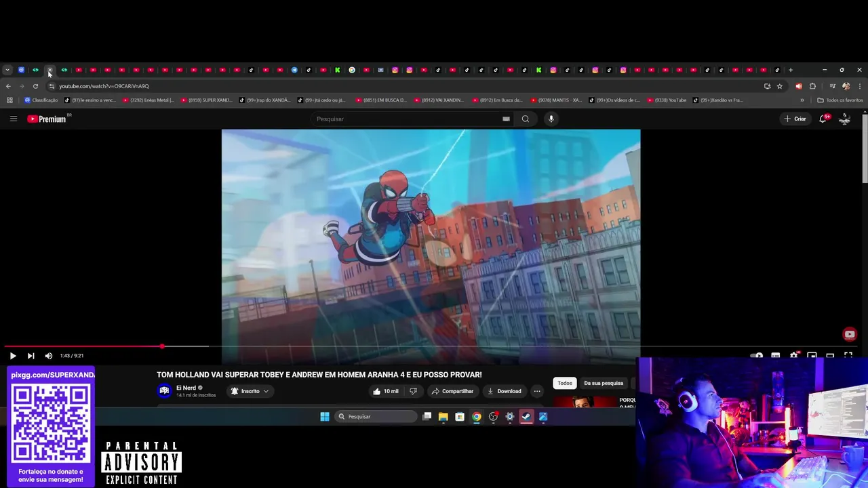Open the Chrome three-dot menu

(x=860, y=86)
